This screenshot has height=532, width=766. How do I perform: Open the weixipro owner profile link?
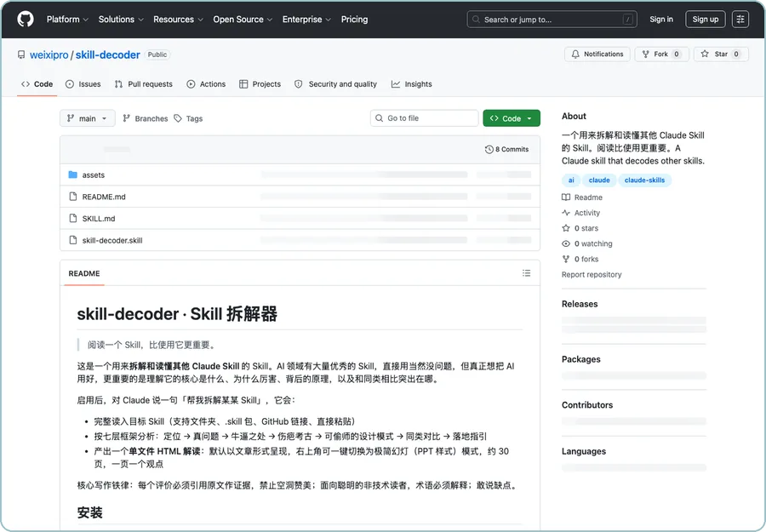point(49,54)
